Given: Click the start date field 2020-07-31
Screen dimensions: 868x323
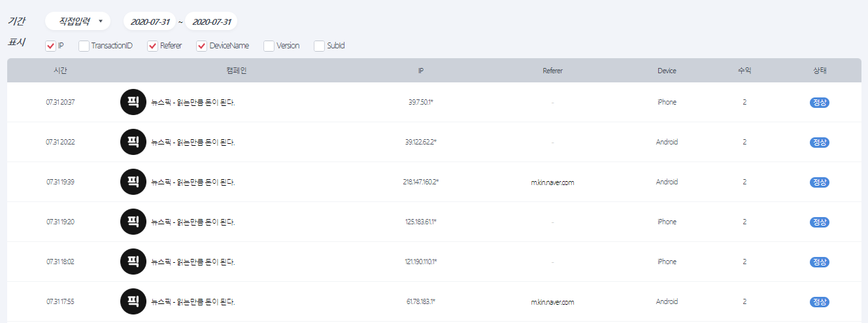Looking at the screenshot, I should [150, 22].
